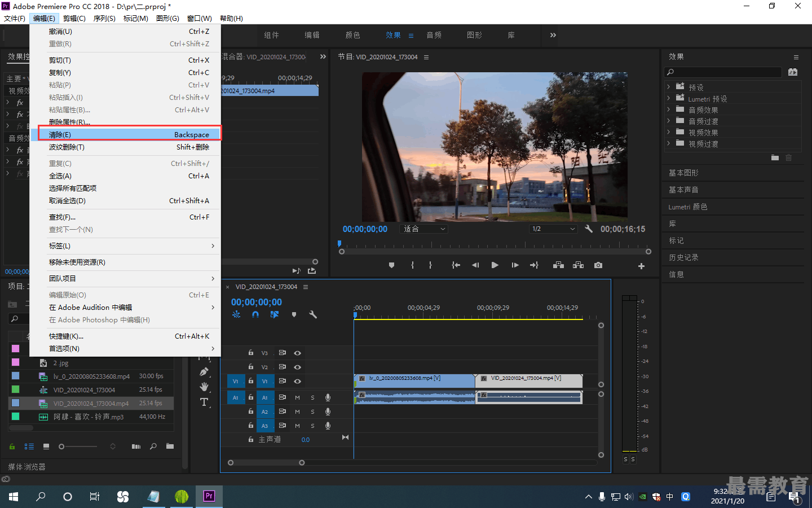812x508 pixels.
Task: Click the timeline horizontal zoom scrollbar
Action: coord(266,463)
